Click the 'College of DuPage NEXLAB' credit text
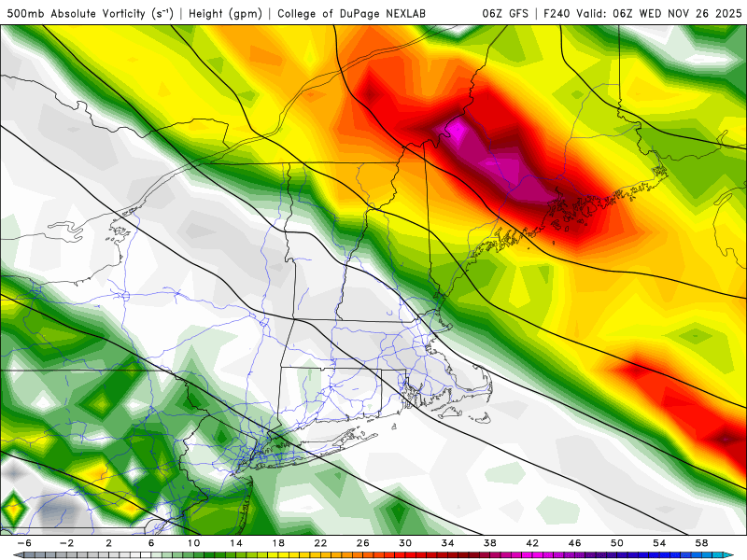 pos(352,14)
